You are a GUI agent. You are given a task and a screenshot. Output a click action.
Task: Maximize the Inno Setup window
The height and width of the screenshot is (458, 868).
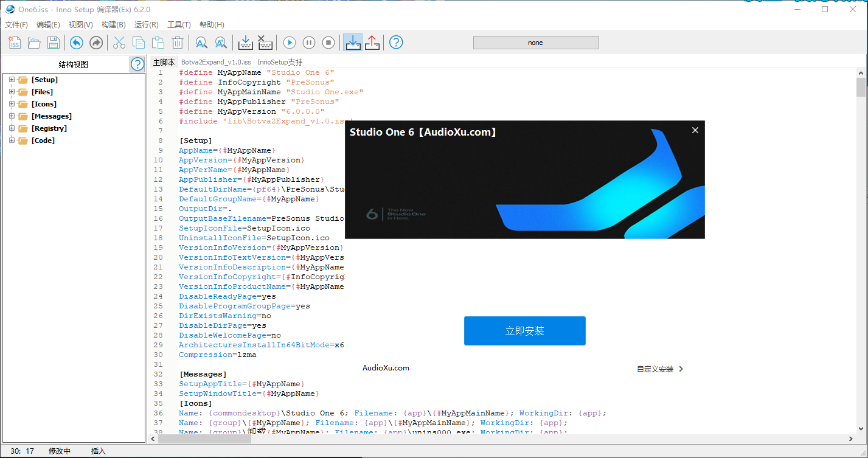click(x=825, y=9)
